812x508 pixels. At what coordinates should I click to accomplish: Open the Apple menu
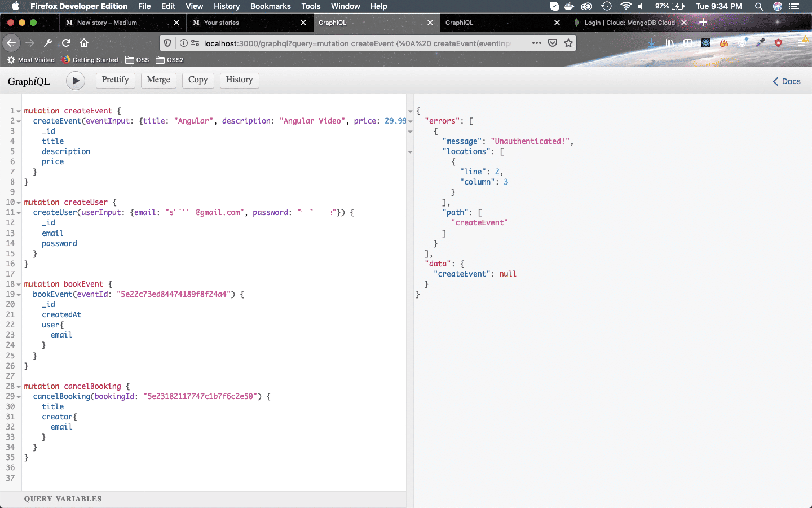click(x=15, y=6)
